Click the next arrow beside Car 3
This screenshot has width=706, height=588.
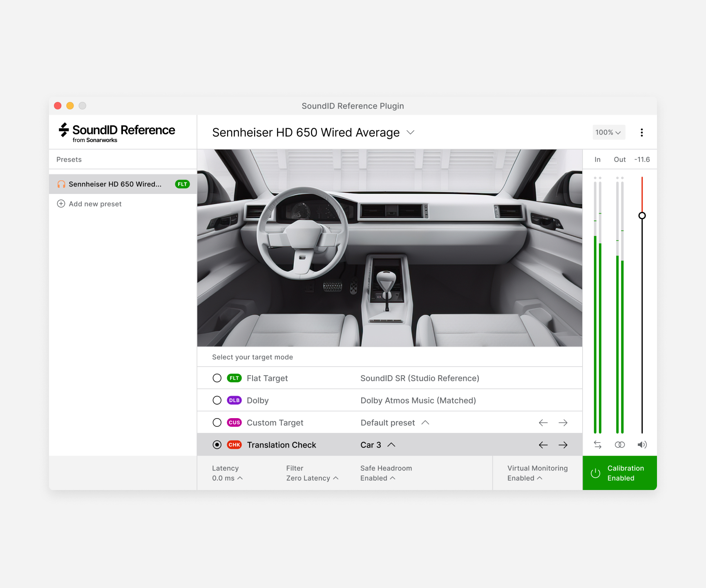pos(563,445)
